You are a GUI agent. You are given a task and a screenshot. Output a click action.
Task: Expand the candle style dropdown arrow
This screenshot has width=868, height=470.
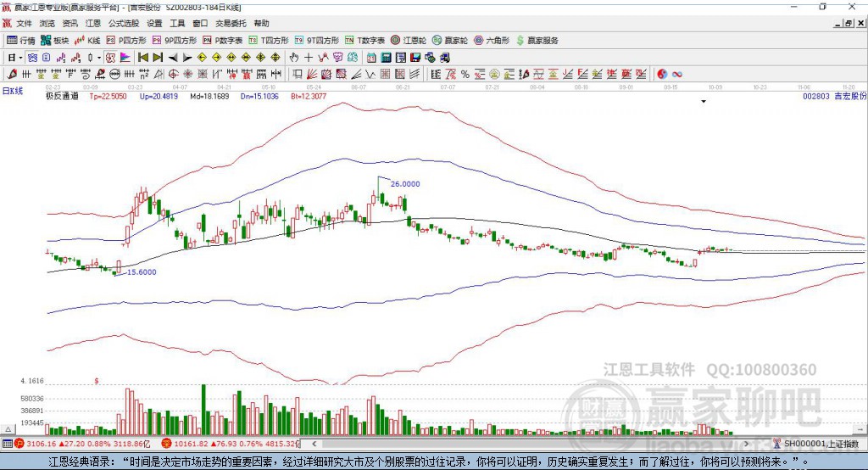tap(99, 58)
